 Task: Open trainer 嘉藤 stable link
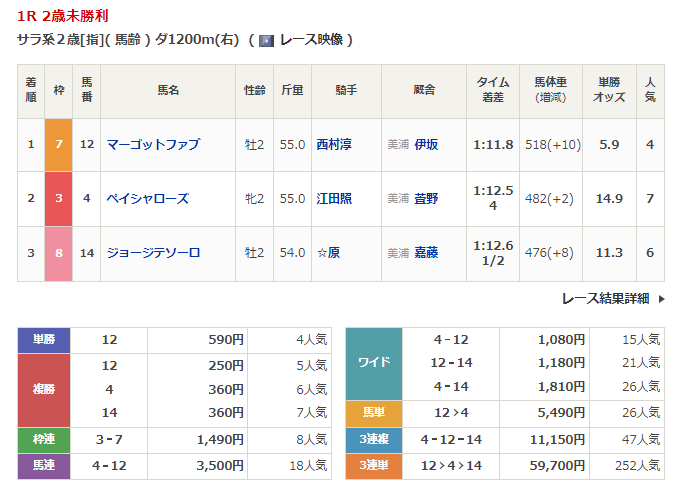pyautogui.click(x=426, y=253)
